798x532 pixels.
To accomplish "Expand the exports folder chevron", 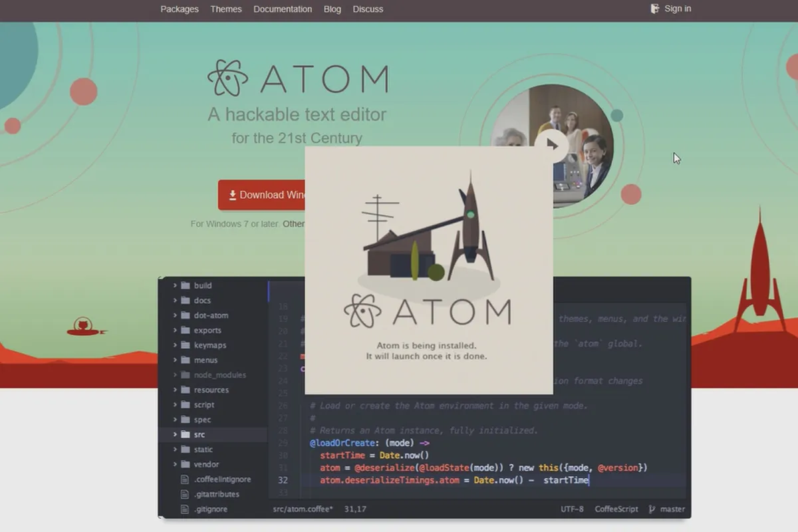I will (x=175, y=330).
